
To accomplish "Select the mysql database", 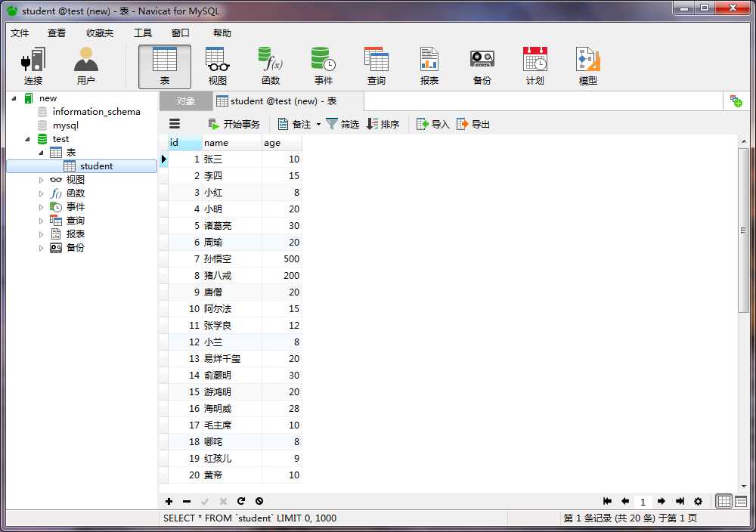I will (x=66, y=125).
